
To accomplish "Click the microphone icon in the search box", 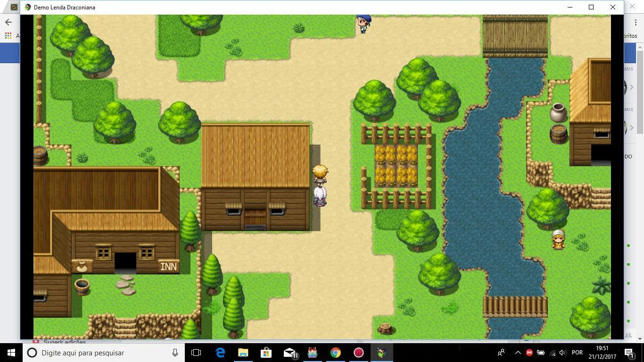I will 175,353.
